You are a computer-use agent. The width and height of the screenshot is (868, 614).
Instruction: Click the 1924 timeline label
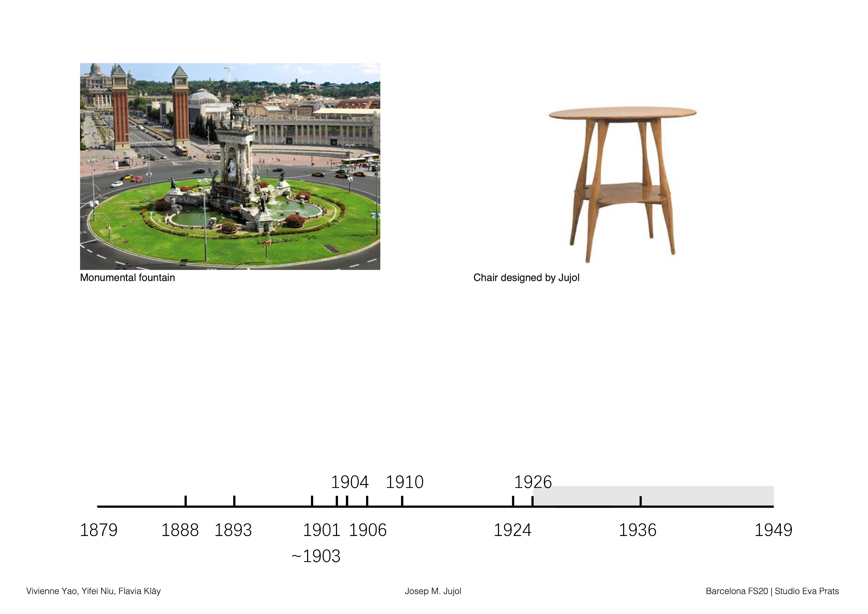pos(513,530)
